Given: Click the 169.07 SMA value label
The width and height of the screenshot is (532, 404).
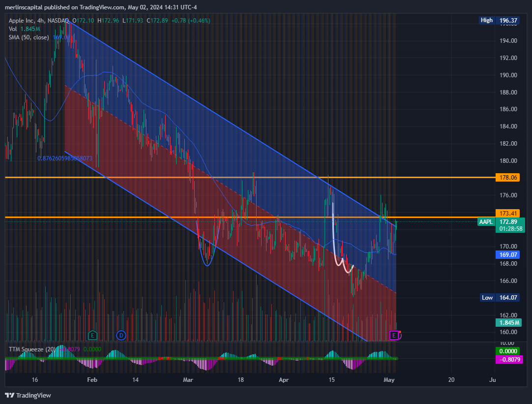Looking at the screenshot, I should (x=508, y=254).
